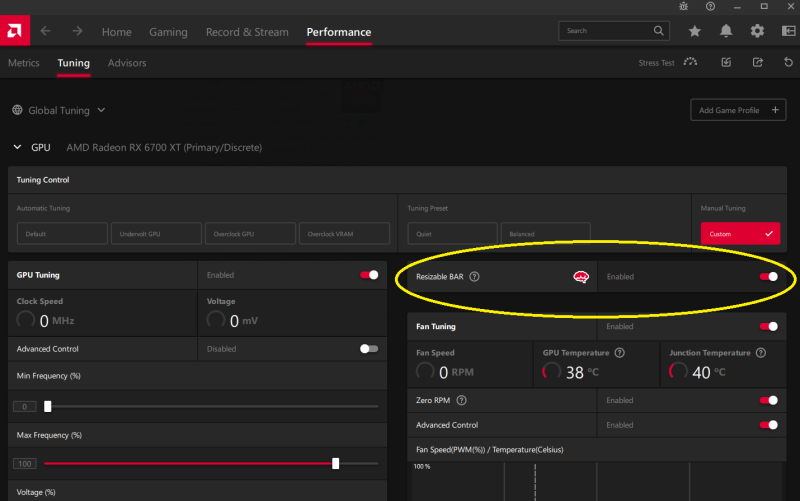Open the help question-mark icon in title bar
Image resolution: width=800 pixels, height=501 pixels.
(710, 6)
